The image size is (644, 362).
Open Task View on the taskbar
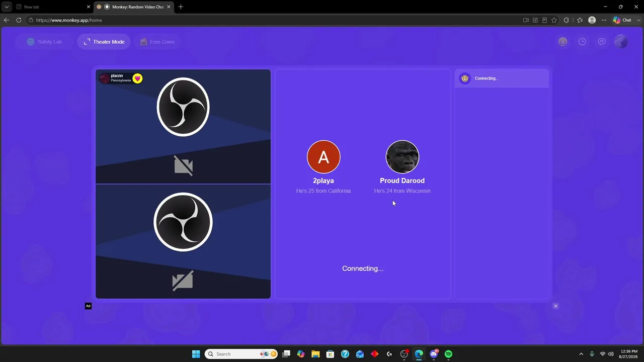point(286,354)
